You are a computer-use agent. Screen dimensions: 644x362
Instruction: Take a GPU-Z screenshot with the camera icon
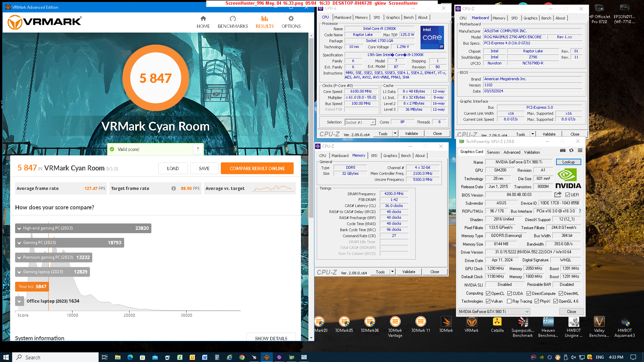[563, 151]
